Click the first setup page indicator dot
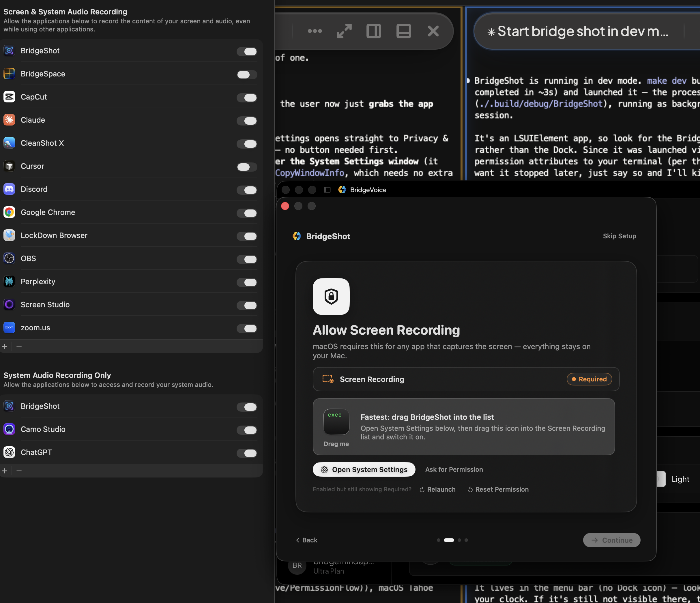The width and height of the screenshot is (700, 603). pos(439,540)
